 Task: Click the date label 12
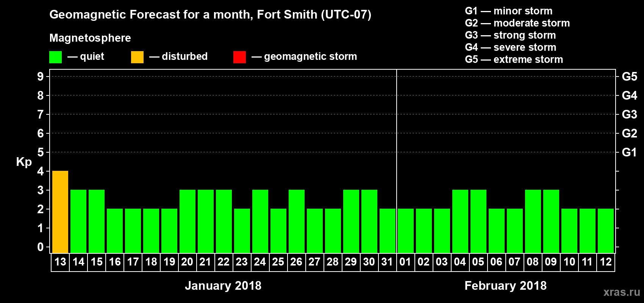[606, 262]
